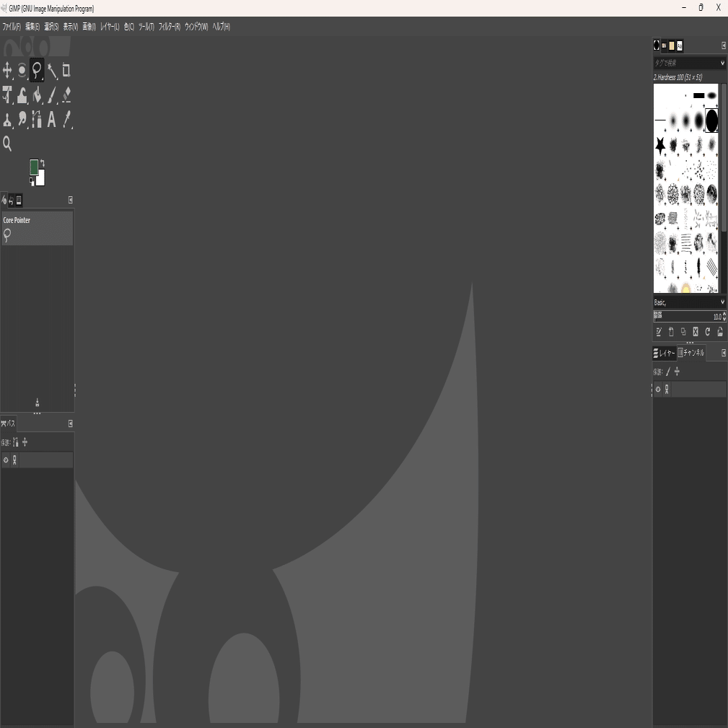Select the Clone stamp tool

coord(7,120)
